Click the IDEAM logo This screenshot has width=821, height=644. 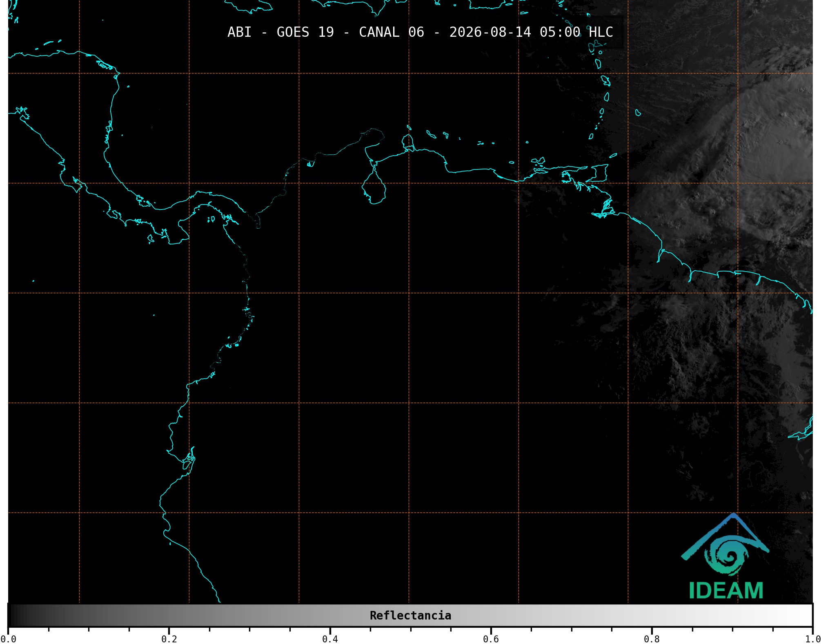(x=725, y=556)
